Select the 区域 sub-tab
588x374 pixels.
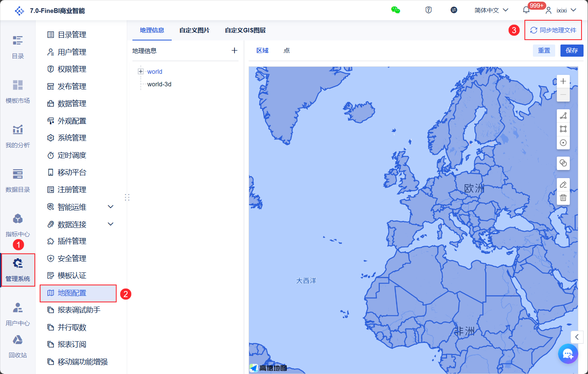262,51
